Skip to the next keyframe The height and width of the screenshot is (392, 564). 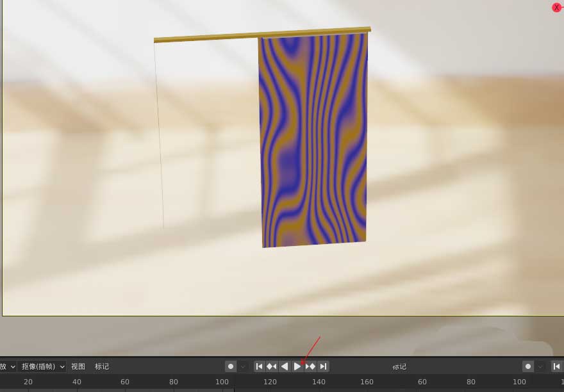[x=311, y=366]
